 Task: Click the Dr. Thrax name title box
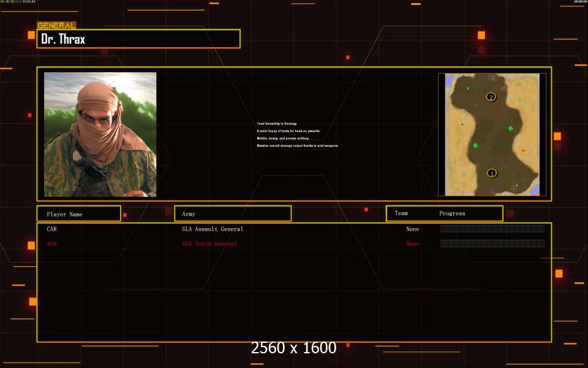pyautogui.click(x=138, y=39)
